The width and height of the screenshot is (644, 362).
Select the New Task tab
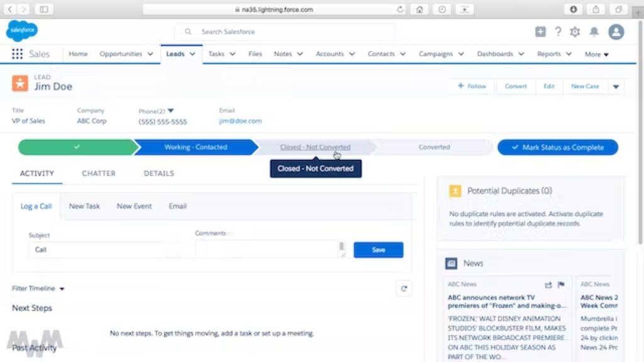click(84, 206)
